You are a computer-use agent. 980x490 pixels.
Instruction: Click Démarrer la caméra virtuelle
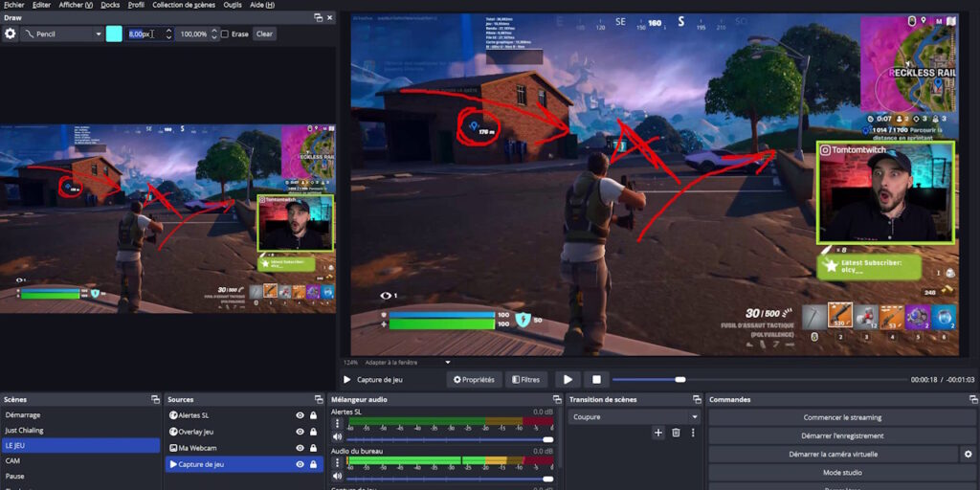click(834, 455)
